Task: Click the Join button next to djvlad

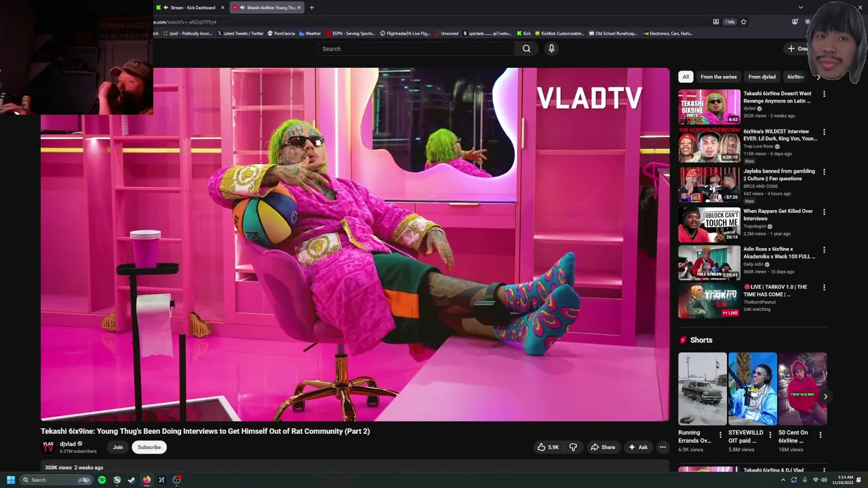Action: [x=118, y=447]
